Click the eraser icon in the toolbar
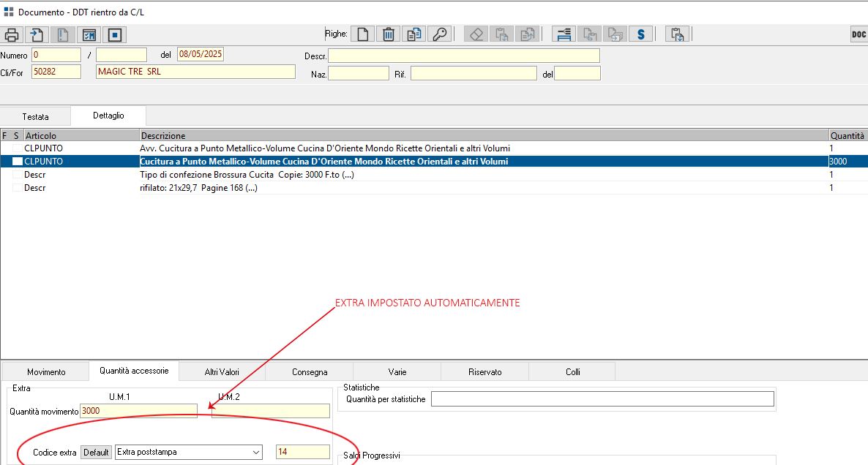 (476, 34)
